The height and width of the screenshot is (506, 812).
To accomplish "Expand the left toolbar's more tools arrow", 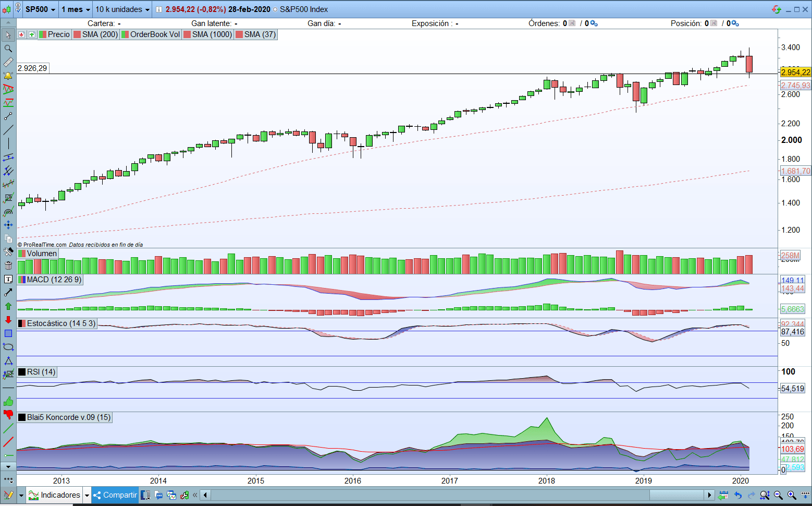I will coord(8,466).
